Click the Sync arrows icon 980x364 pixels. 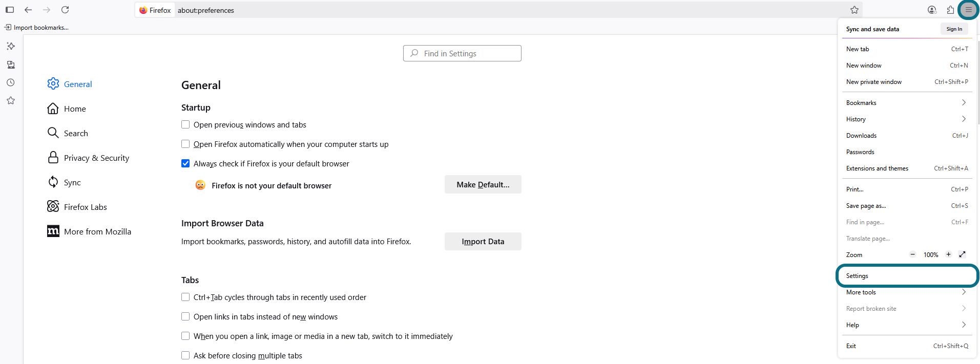coord(53,182)
